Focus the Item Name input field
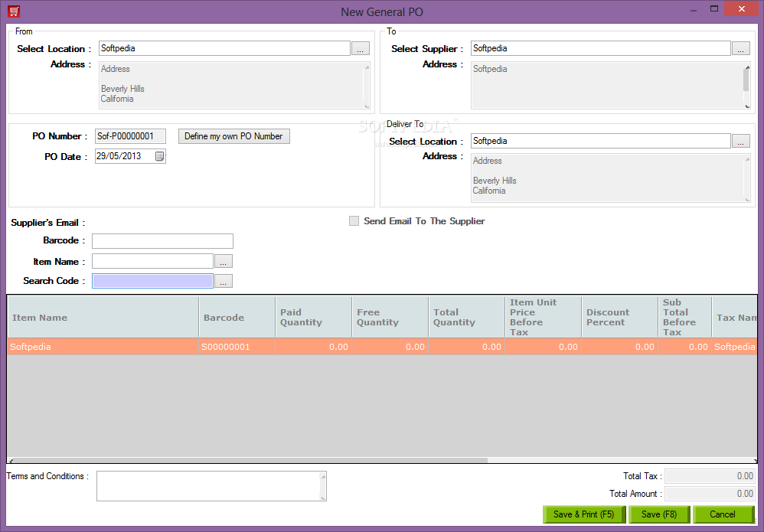Screen dimensions: 764x532 152,261
